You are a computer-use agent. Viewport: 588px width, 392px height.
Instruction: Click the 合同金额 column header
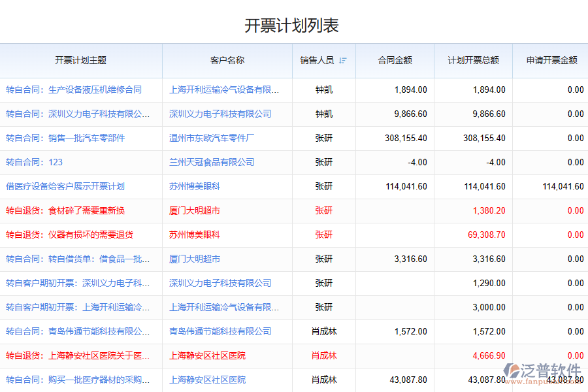[395, 61]
